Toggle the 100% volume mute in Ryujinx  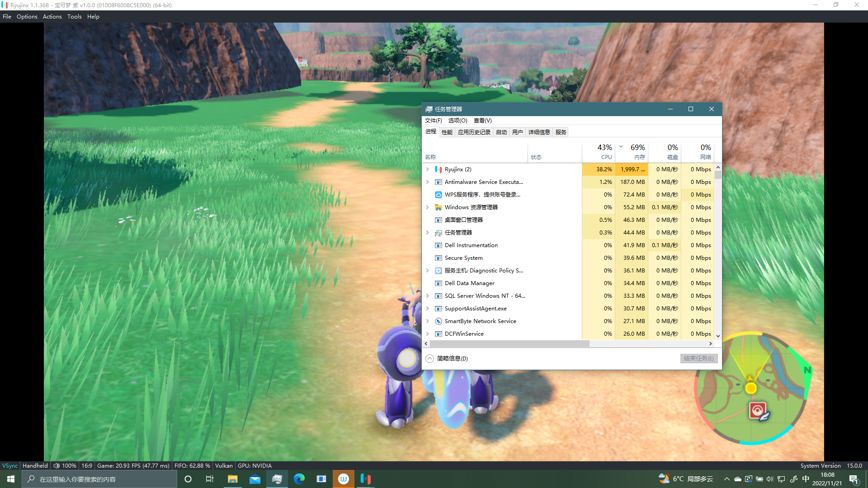[65, 466]
